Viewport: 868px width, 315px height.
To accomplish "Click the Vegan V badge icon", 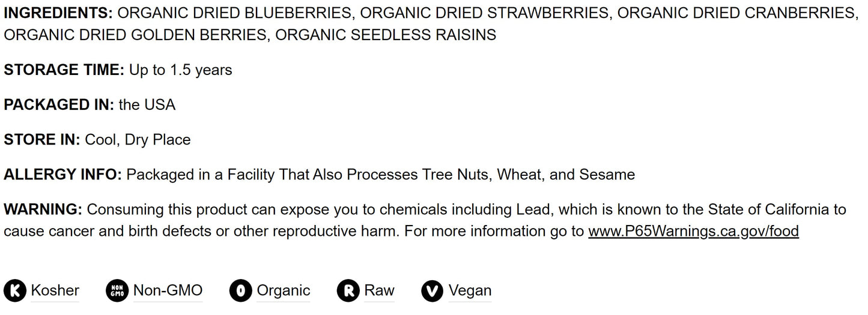I will coord(432,291).
